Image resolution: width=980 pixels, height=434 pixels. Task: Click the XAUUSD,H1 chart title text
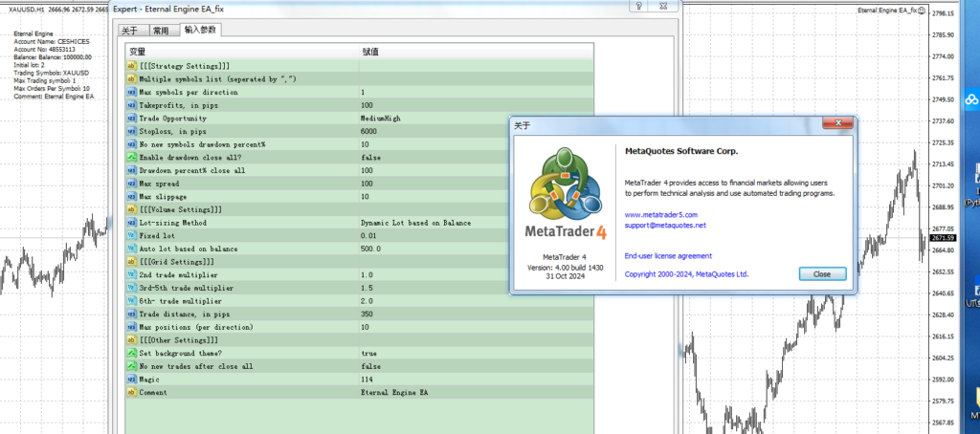26,10
